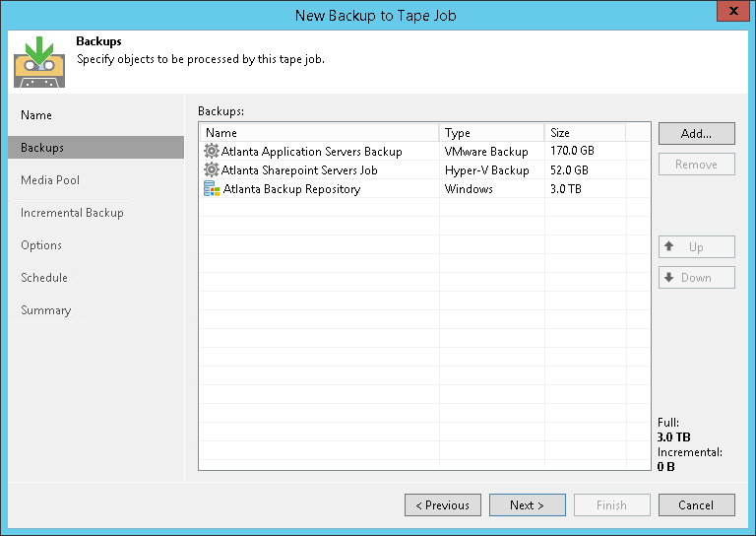
Task: Open the Name step in sidebar
Action: pyautogui.click(x=36, y=115)
